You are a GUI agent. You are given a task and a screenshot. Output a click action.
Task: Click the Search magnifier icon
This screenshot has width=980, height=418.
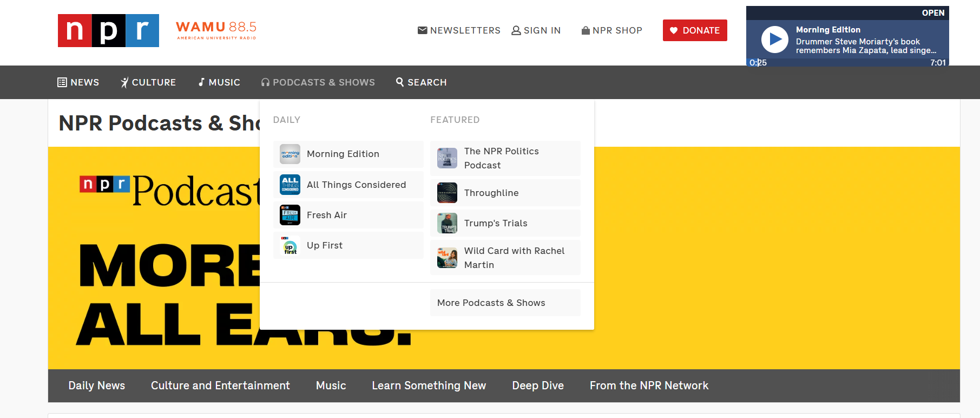click(x=400, y=82)
